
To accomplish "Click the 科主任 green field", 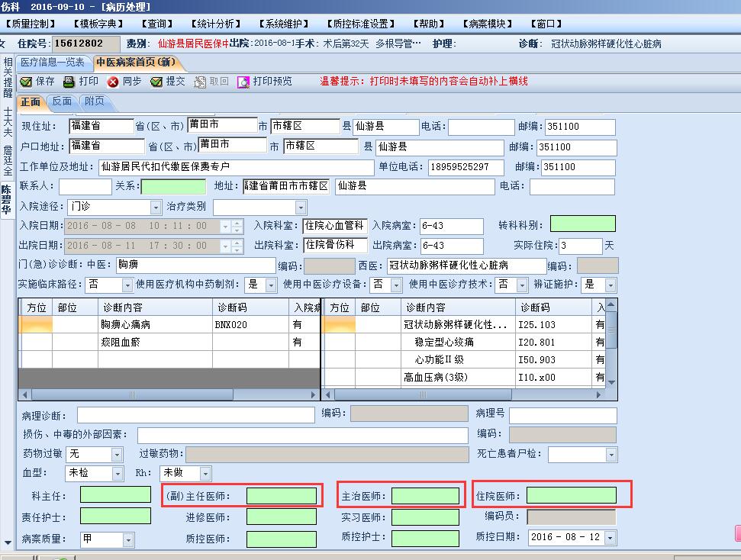I will coord(115,495).
